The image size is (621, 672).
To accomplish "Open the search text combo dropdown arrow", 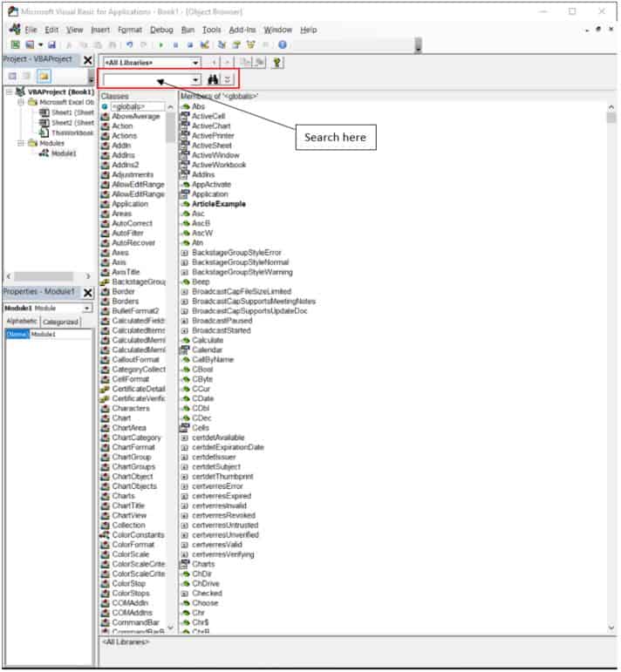I will [195, 79].
